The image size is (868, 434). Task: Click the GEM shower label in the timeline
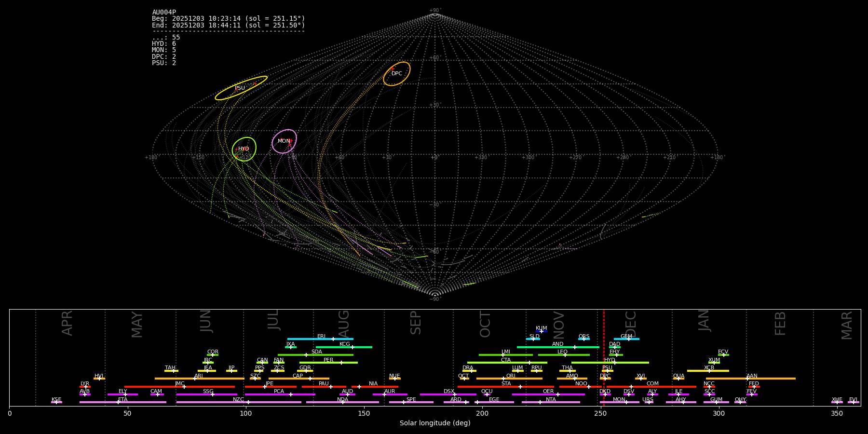point(626,337)
